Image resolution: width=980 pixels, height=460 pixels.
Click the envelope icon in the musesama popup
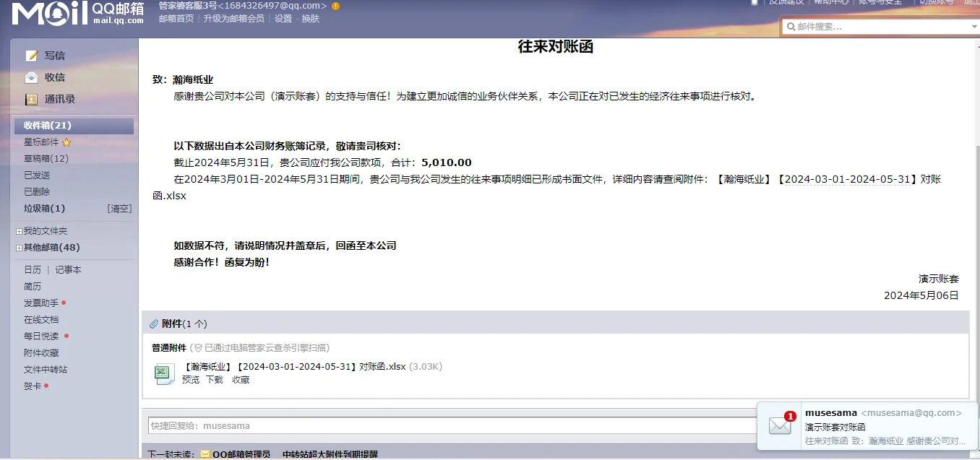[x=779, y=425]
